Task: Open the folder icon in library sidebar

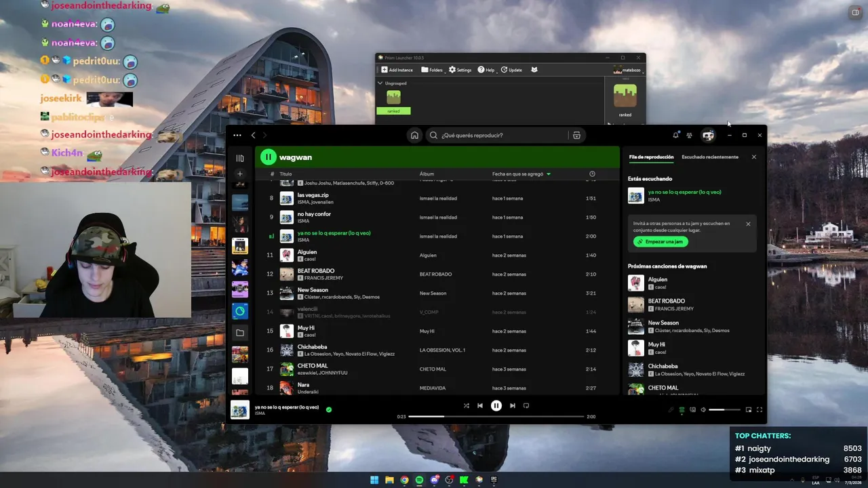Action: tap(239, 333)
